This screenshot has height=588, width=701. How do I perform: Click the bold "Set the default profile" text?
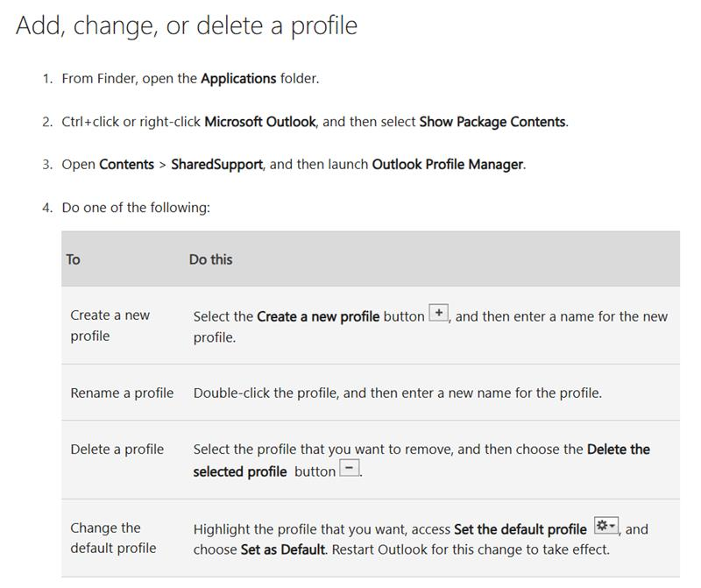520,529
